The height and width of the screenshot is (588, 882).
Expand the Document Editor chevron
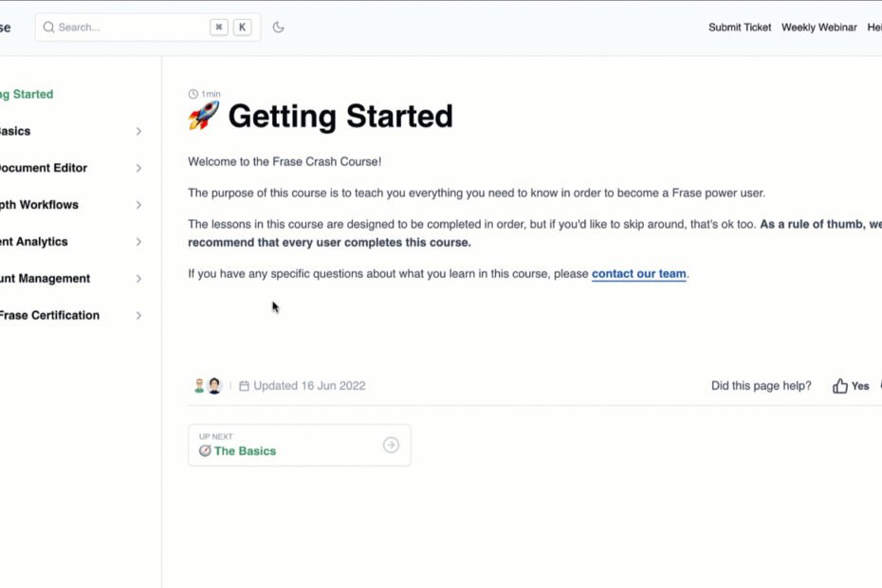click(138, 168)
